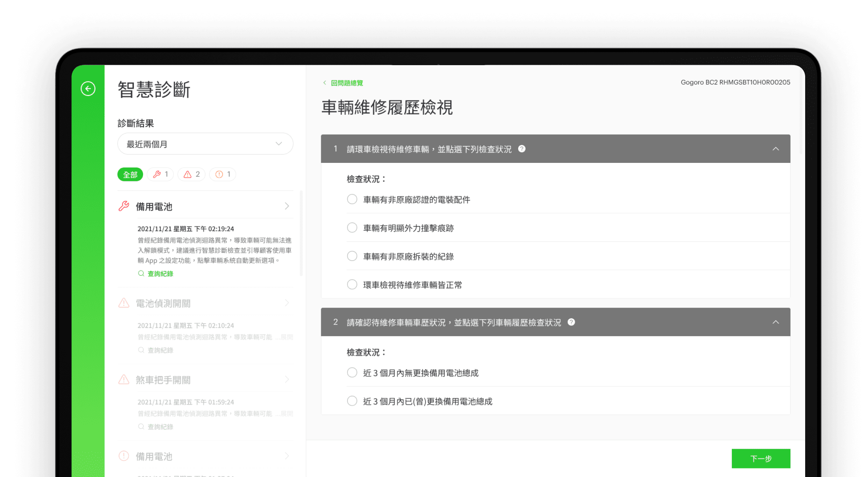Collapse section 2 using its header chevron
This screenshot has height=477, width=868.
(775, 322)
